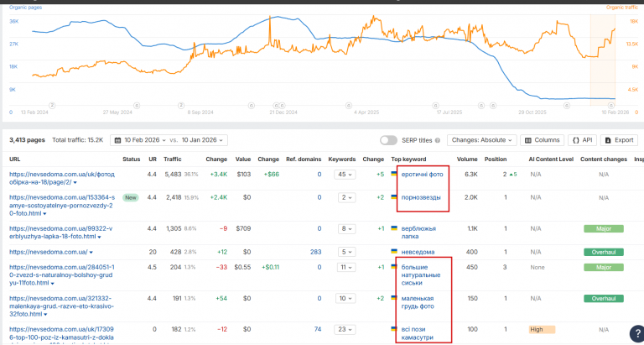Expand the 45 keywords dropdown in first row

point(345,175)
